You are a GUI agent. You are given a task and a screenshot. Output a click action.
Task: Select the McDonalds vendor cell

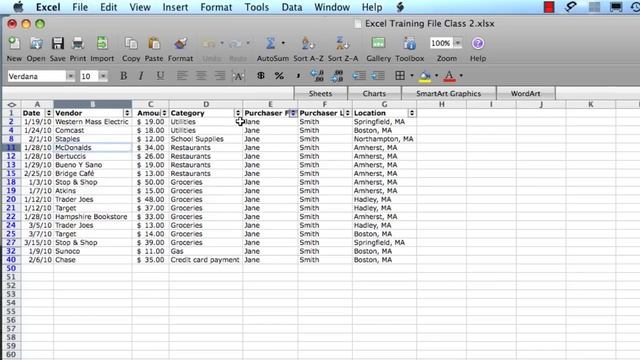(93, 148)
